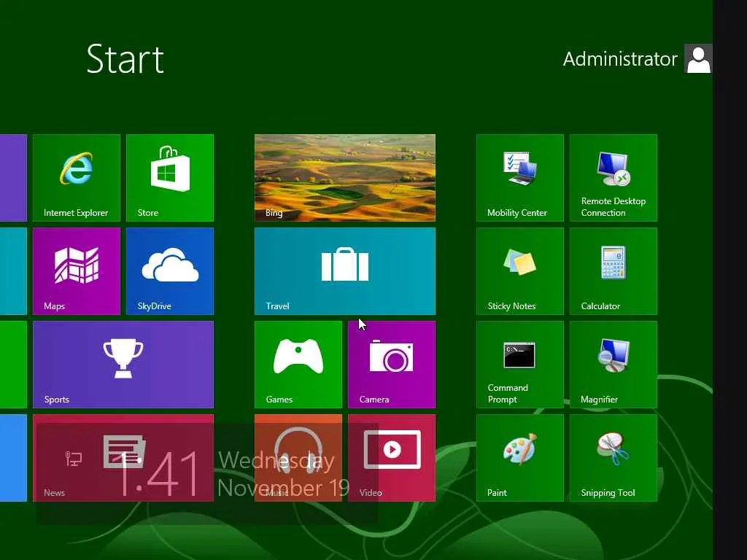Launch the Magnifier tile
Screen dimensions: 747x560
pyautogui.click(x=613, y=365)
